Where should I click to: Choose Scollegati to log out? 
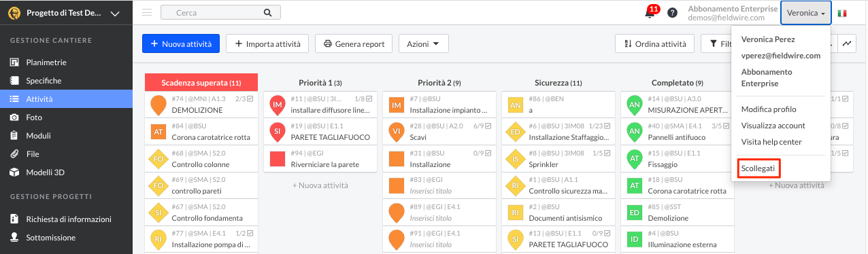point(758,168)
